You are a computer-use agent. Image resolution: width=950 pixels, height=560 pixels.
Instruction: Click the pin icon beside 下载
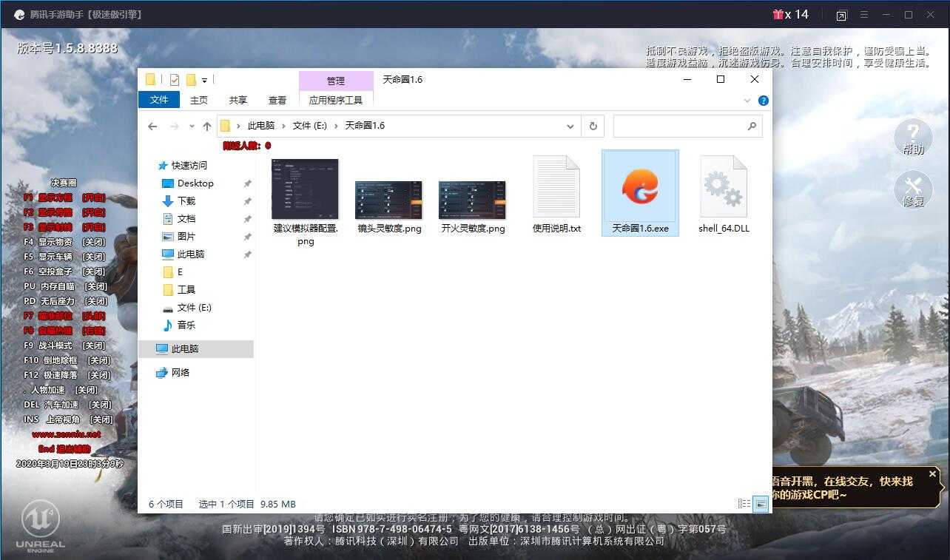[247, 201]
